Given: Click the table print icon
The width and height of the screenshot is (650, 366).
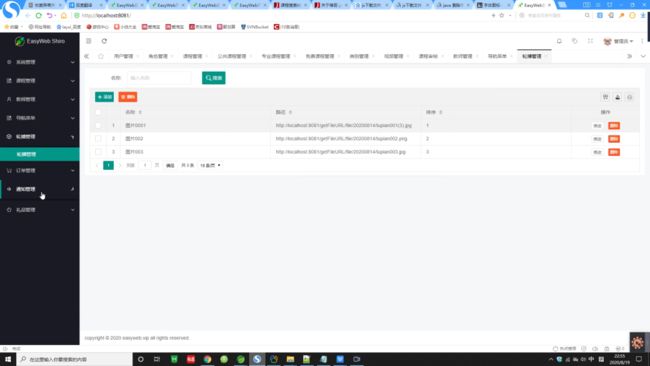Looking at the screenshot, I should click(x=630, y=97).
